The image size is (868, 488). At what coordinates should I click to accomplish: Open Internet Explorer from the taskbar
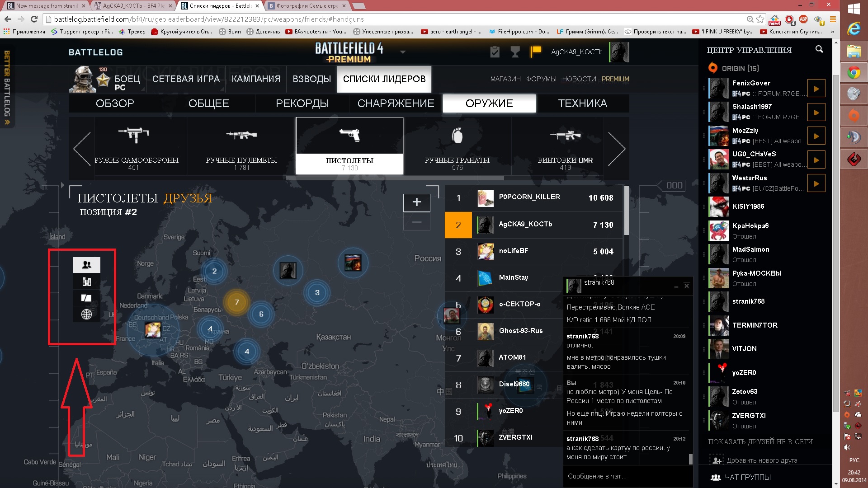pos(854,29)
